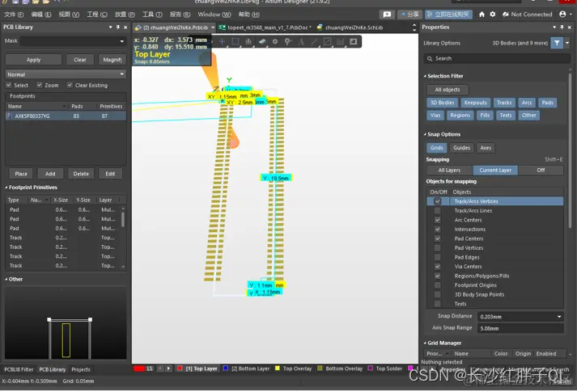Click the Apply button
The height and width of the screenshot is (392, 577).
click(x=33, y=60)
